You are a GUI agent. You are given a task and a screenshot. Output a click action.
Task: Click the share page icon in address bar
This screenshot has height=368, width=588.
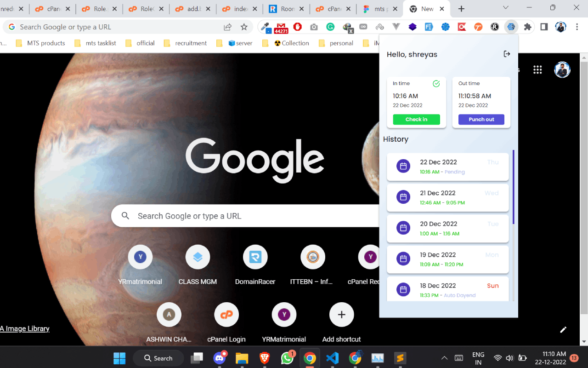pos(227,27)
